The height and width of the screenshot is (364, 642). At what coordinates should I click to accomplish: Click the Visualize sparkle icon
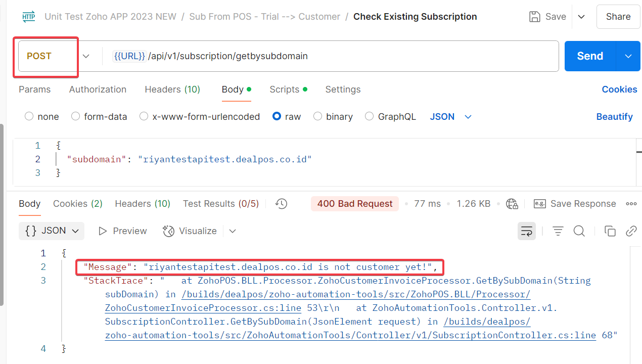[x=168, y=231]
